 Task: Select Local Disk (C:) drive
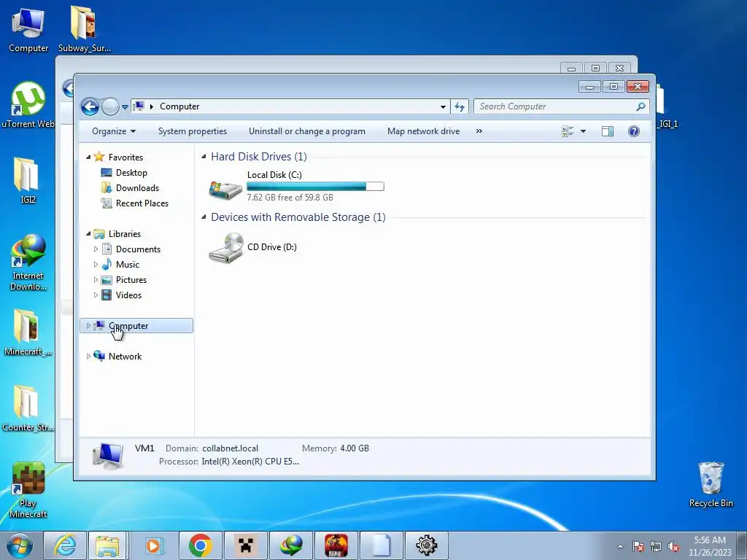click(x=296, y=186)
